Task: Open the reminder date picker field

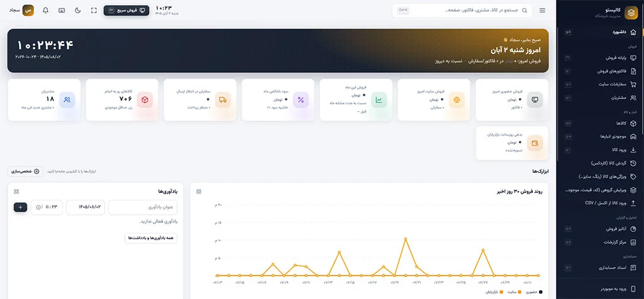Action: 86,207
